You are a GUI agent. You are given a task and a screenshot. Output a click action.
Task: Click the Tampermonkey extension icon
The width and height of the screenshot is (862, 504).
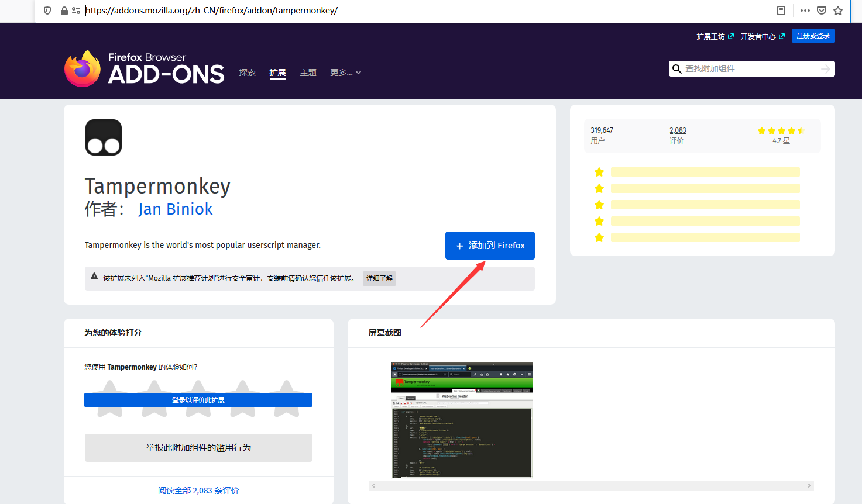click(104, 137)
